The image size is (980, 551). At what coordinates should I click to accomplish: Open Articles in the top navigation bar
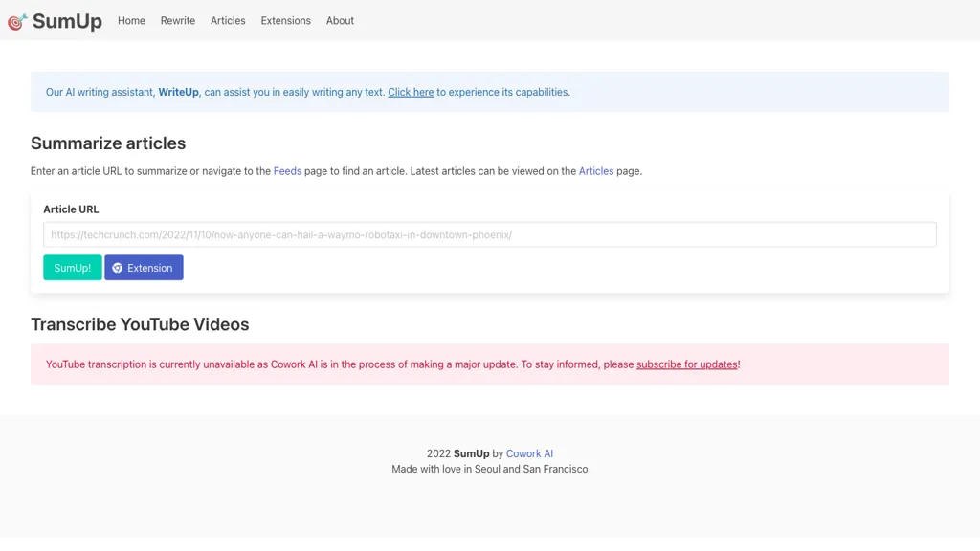(x=228, y=21)
